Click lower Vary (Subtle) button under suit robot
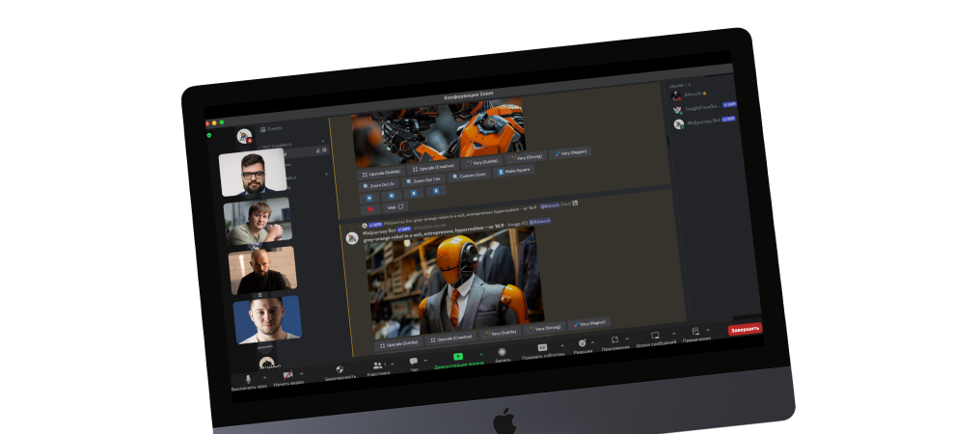Image resolution: width=980 pixels, height=434 pixels. pos(500,332)
